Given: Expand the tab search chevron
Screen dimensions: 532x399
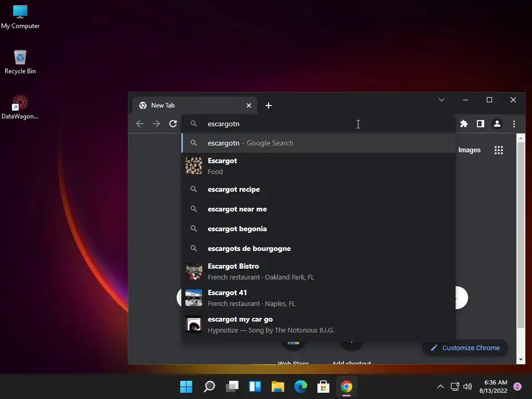Looking at the screenshot, I should coord(442,100).
